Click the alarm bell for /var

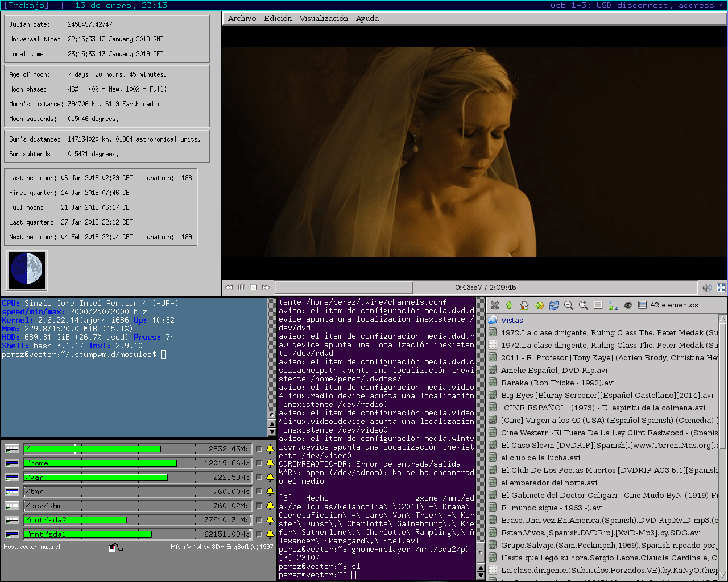[270, 477]
